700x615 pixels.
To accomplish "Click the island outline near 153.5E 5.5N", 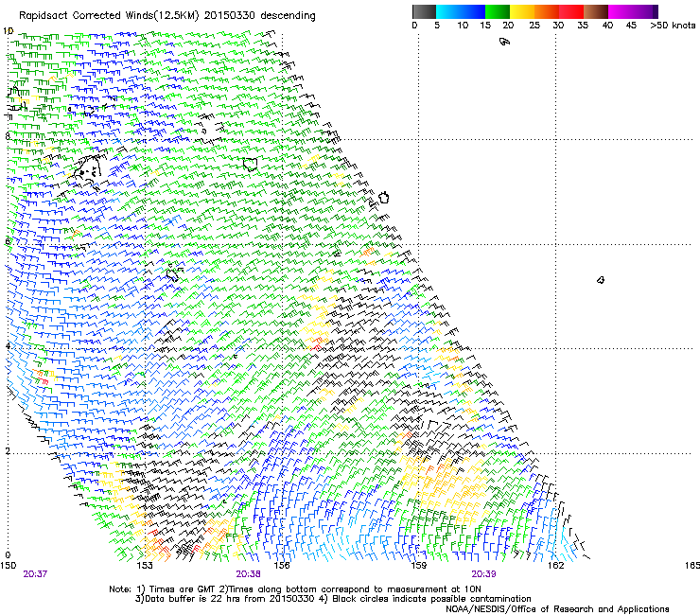I will pyautogui.click(x=173, y=272).
